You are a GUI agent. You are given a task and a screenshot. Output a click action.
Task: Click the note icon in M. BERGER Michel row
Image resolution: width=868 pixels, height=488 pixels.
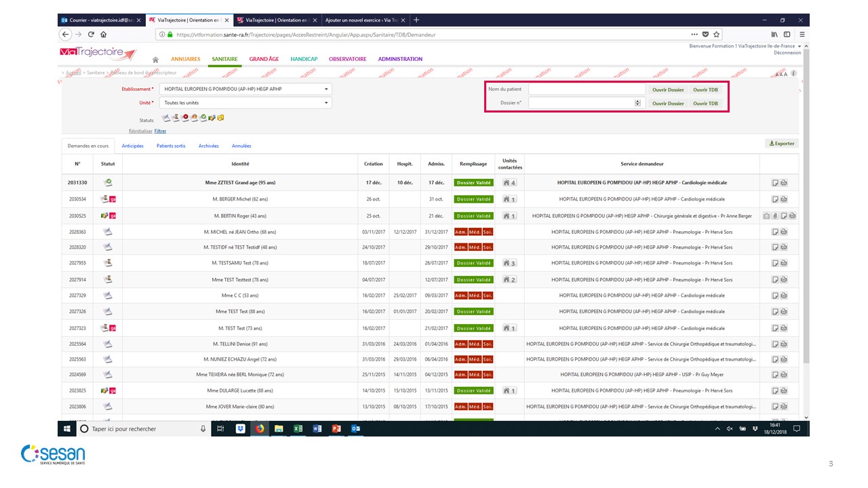tap(775, 199)
